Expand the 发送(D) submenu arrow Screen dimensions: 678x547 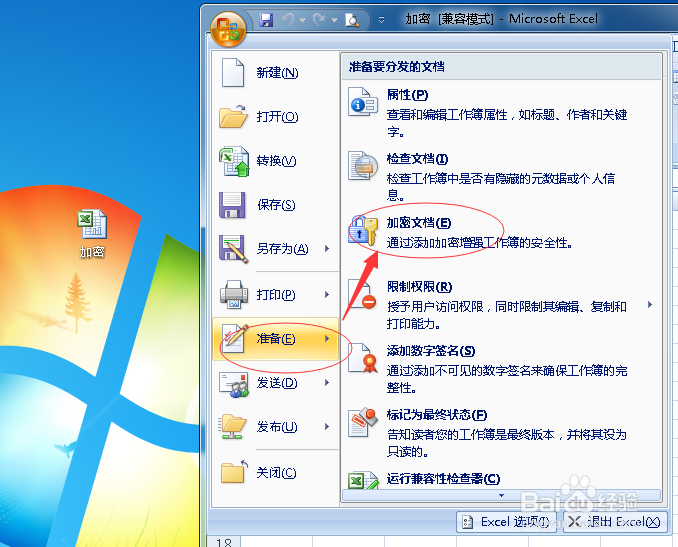tap(327, 383)
